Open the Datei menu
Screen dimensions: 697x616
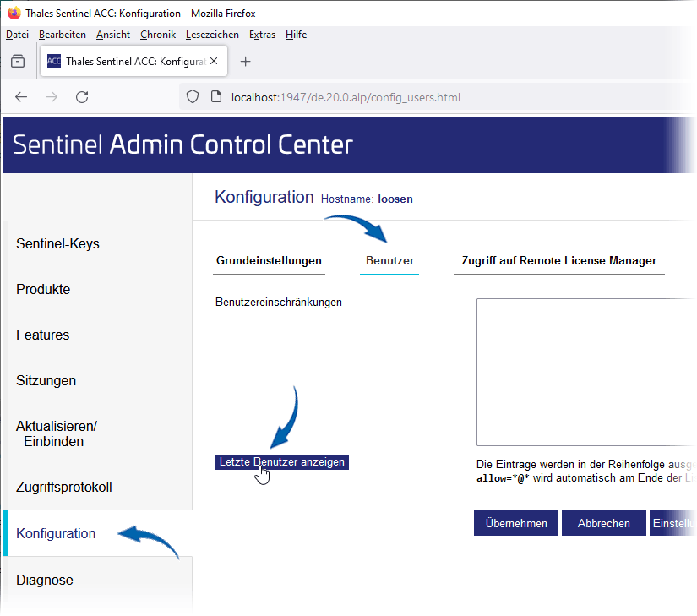(18, 35)
